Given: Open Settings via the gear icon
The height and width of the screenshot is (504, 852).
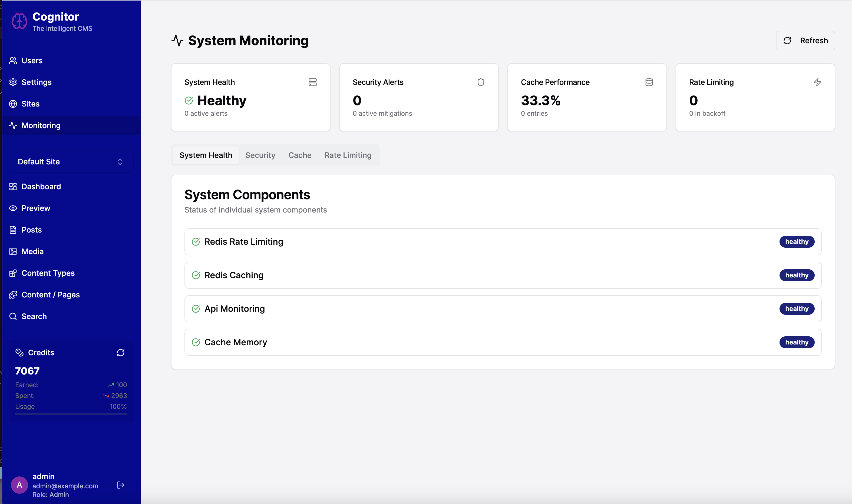Looking at the screenshot, I should (13, 82).
